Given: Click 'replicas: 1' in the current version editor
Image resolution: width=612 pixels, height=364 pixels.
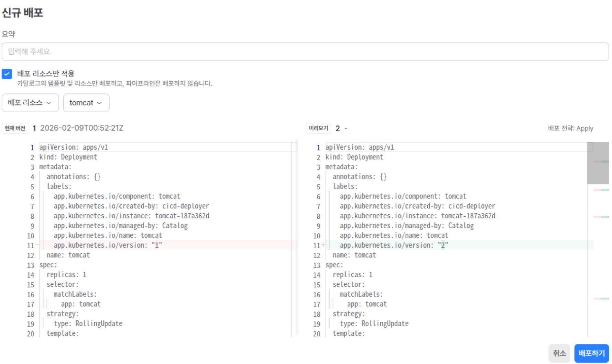Looking at the screenshot, I should coord(66,275).
